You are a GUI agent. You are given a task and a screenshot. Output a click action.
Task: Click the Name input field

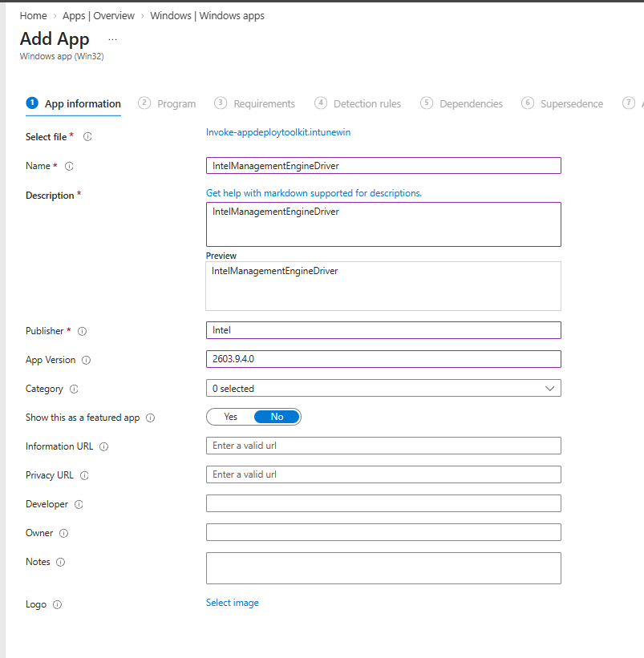click(x=383, y=165)
